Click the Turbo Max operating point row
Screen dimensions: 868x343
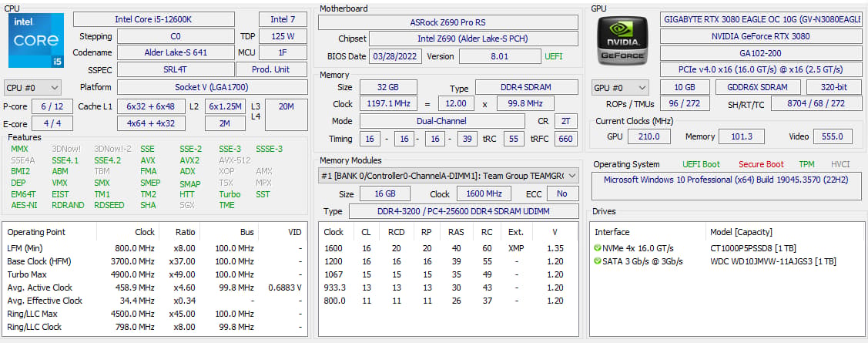point(155,274)
